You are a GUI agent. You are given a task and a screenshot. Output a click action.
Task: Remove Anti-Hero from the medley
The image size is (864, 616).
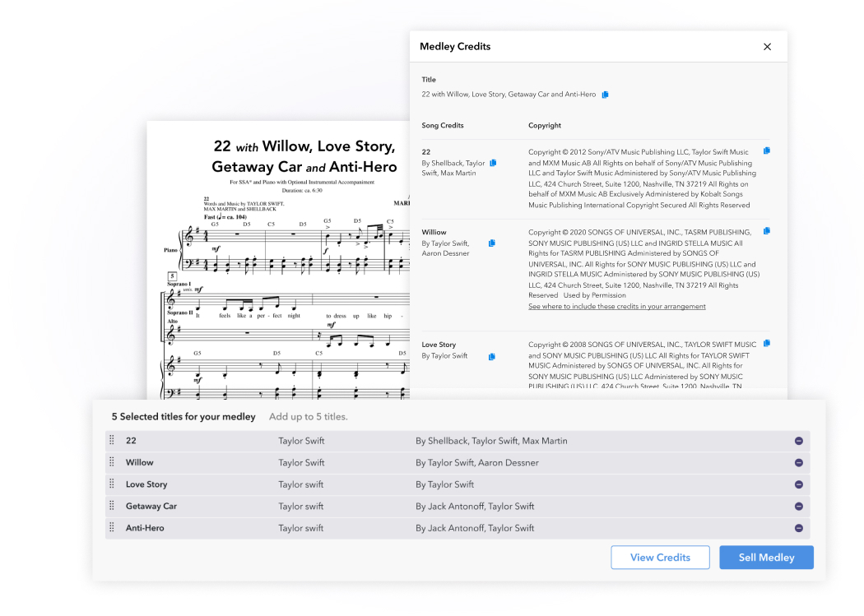coord(798,528)
